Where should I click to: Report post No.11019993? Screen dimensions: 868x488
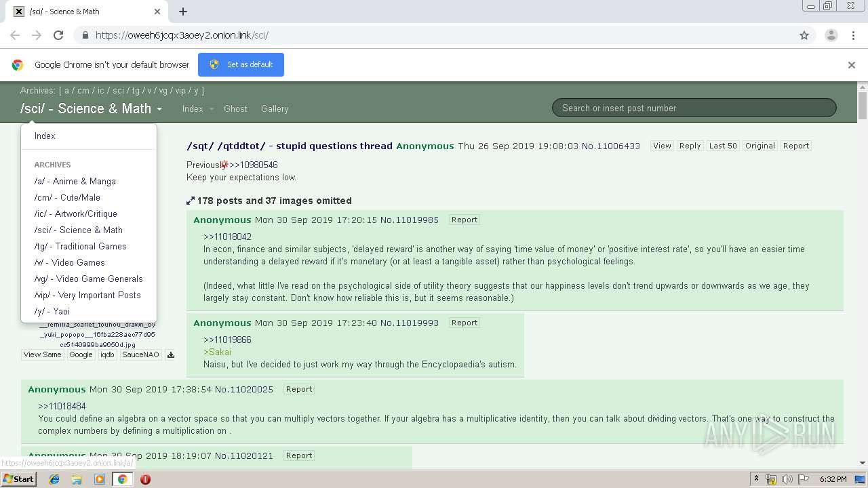[465, 323]
